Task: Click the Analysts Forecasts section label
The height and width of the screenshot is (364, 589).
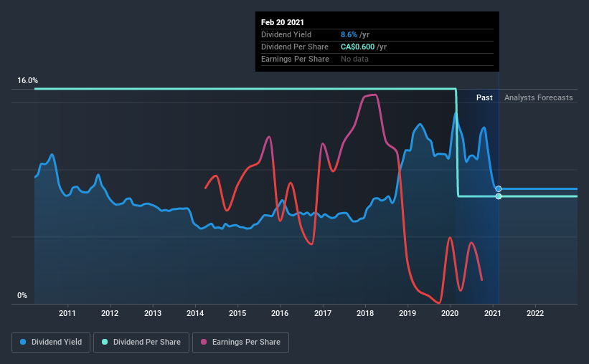Action: [538, 97]
